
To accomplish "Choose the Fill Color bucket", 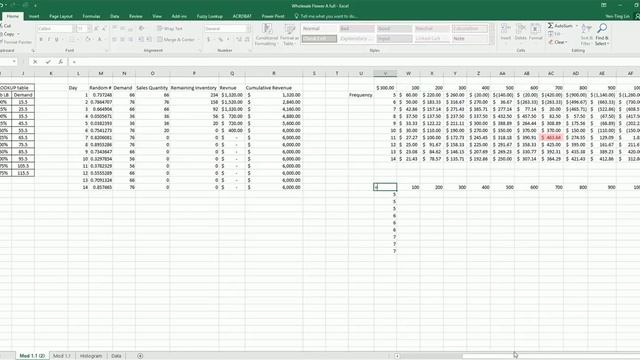I will click(87, 40).
